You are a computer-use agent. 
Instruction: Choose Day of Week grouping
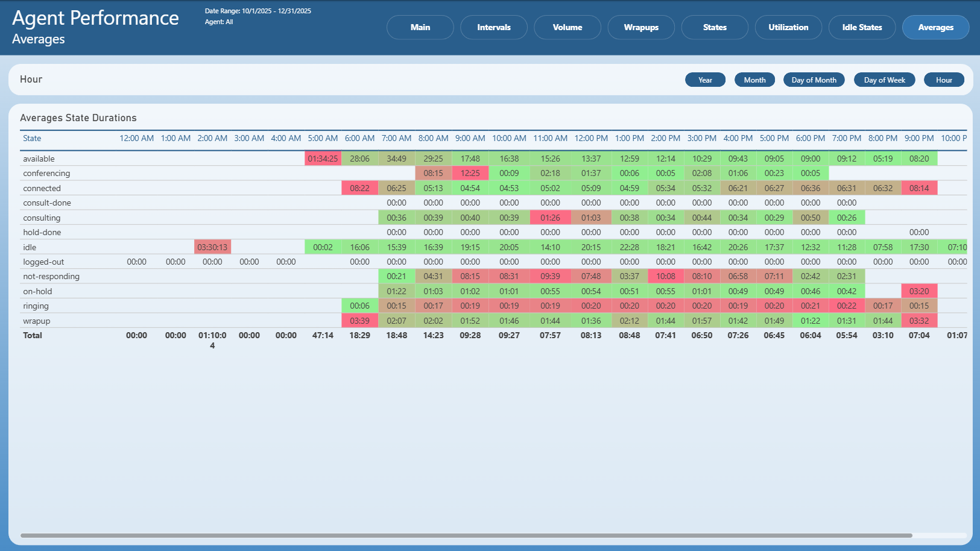[x=884, y=80]
